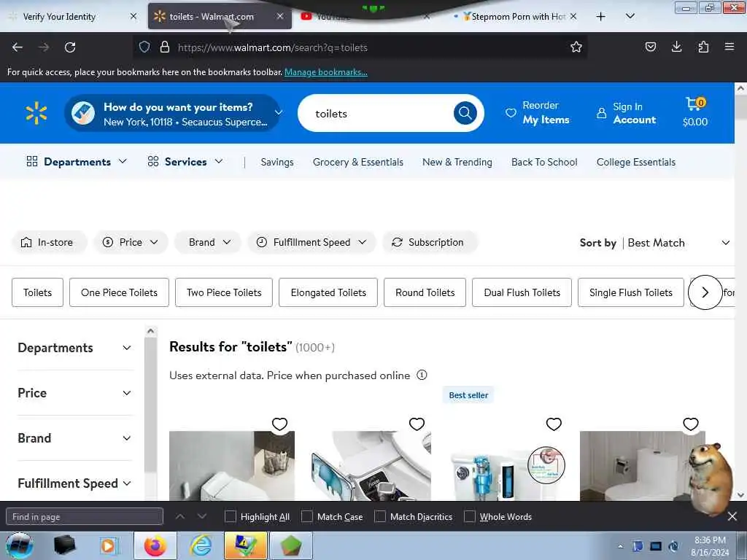This screenshot has height=560, width=747.
Task: Enable Highlight All checkbox
Action: click(230, 517)
